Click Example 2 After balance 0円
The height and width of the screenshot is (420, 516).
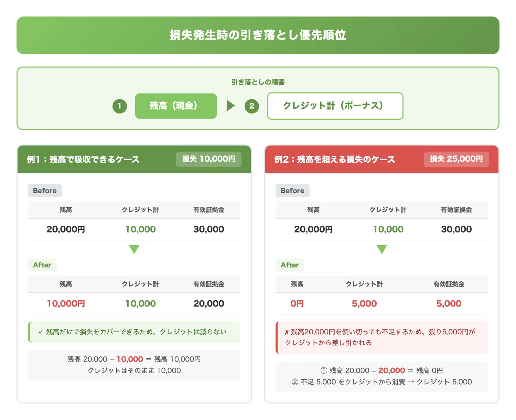(297, 304)
